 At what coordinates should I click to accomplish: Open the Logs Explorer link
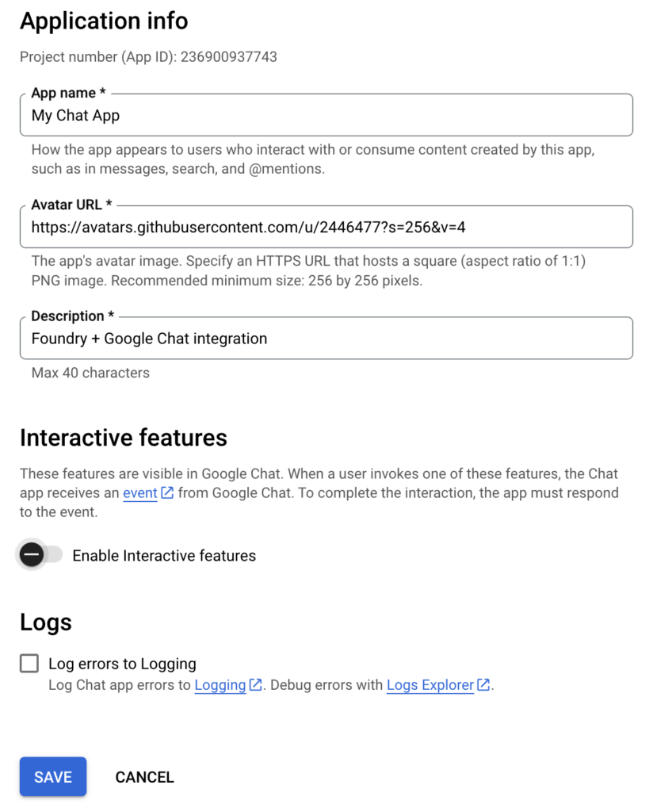(430, 684)
